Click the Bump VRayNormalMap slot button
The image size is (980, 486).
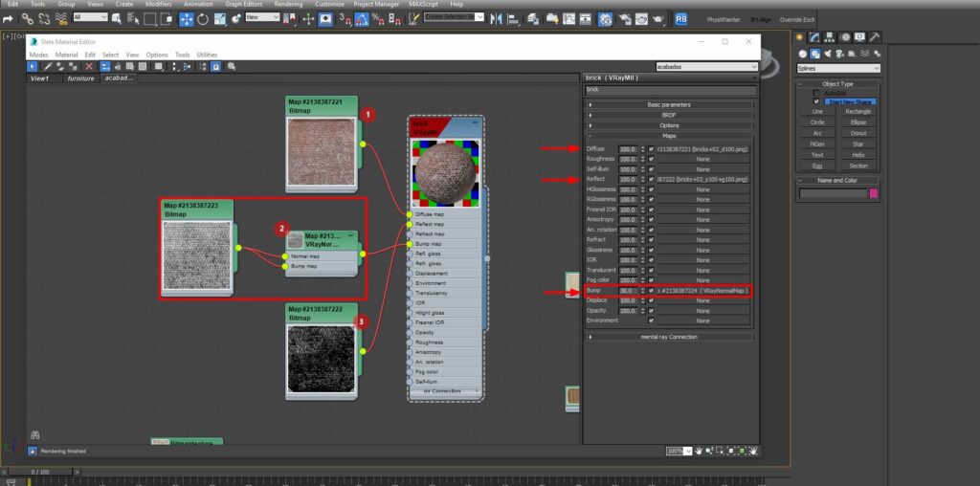click(702, 291)
